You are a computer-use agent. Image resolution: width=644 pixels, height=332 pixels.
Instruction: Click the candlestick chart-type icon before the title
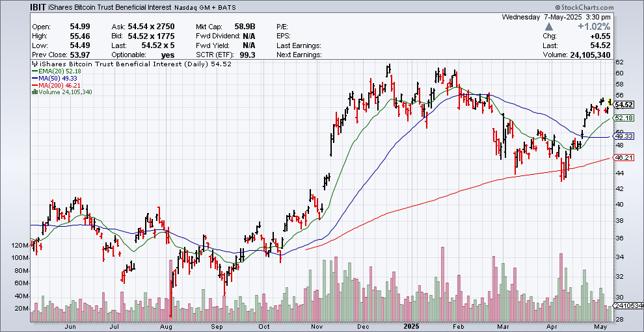pyautogui.click(x=33, y=64)
